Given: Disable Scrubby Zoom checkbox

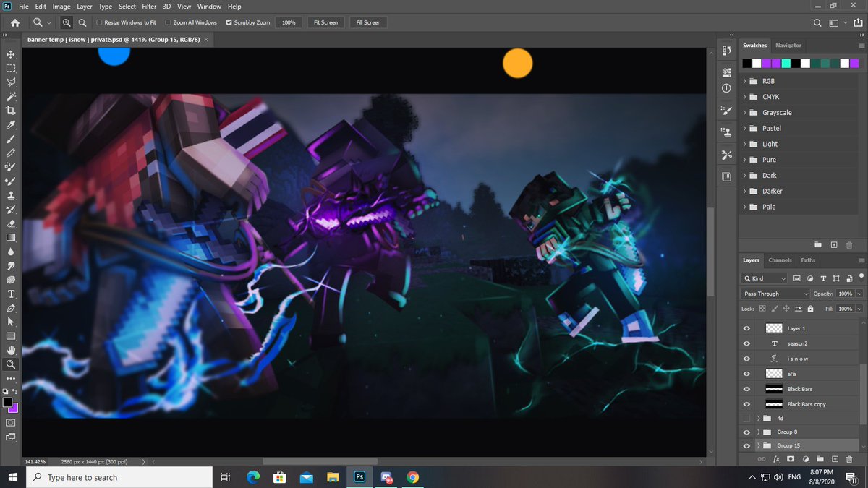Looking at the screenshot, I should [x=229, y=22].
